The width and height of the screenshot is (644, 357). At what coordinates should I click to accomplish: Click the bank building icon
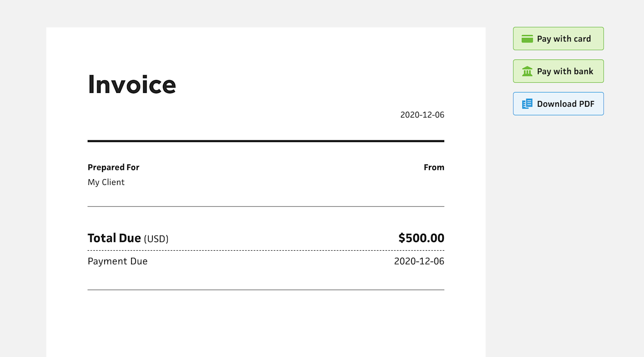tap(527, 71)
